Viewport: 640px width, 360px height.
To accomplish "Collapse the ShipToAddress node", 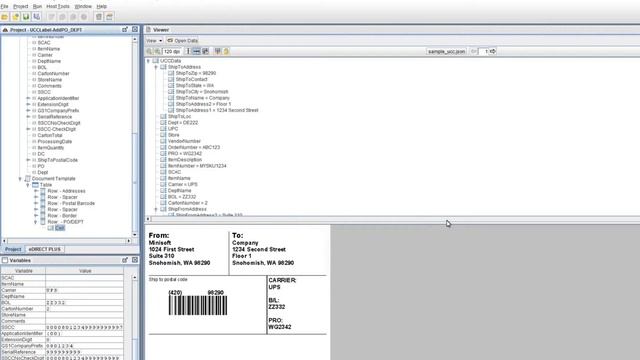I will (x=156, y=67).
